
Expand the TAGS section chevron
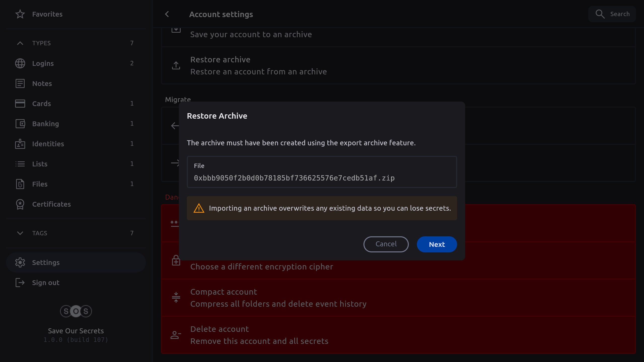pyautogui.click(x=20, y=233)
